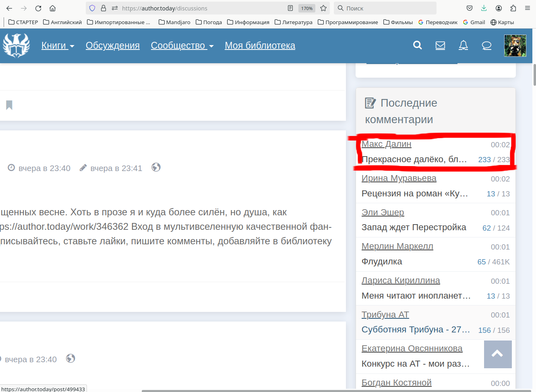Click the 170% zoom level indicator
Viewport: 536px width, 392px height.
[x=307, y=8]
